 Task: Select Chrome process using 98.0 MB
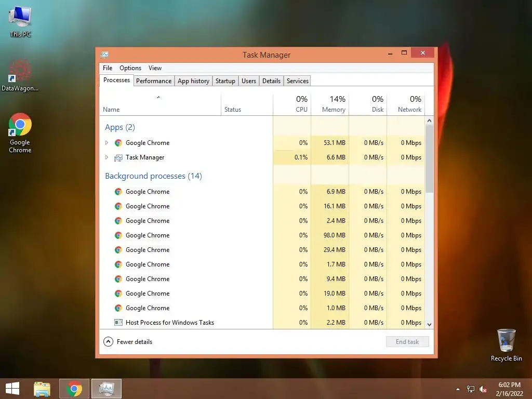(x=262, y=235)
